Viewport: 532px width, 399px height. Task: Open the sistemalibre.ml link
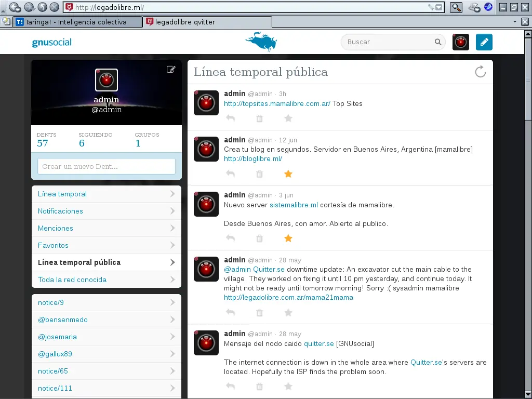click(x=294, y=205)
